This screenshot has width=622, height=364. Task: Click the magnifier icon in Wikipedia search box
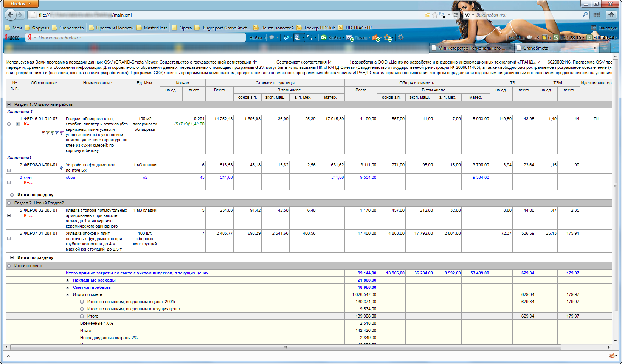pyautogui.click(x=585, y=15)
